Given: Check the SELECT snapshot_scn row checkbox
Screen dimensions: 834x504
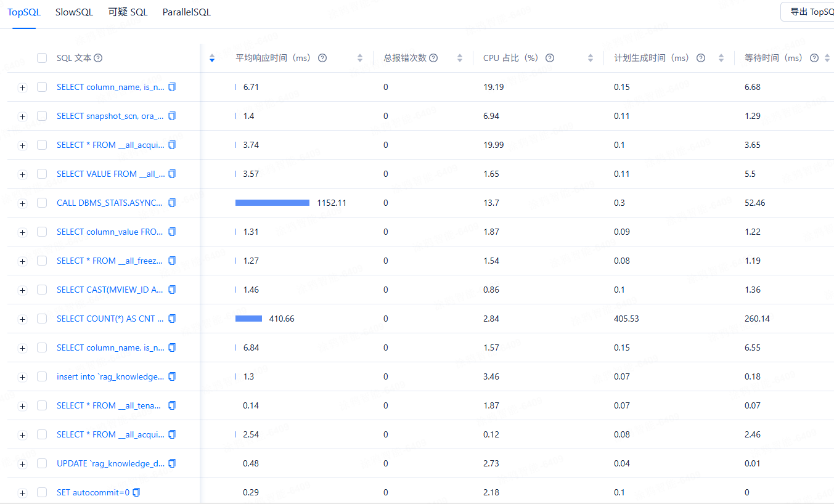Looking at the screenshot, I should tap(42, 116).
